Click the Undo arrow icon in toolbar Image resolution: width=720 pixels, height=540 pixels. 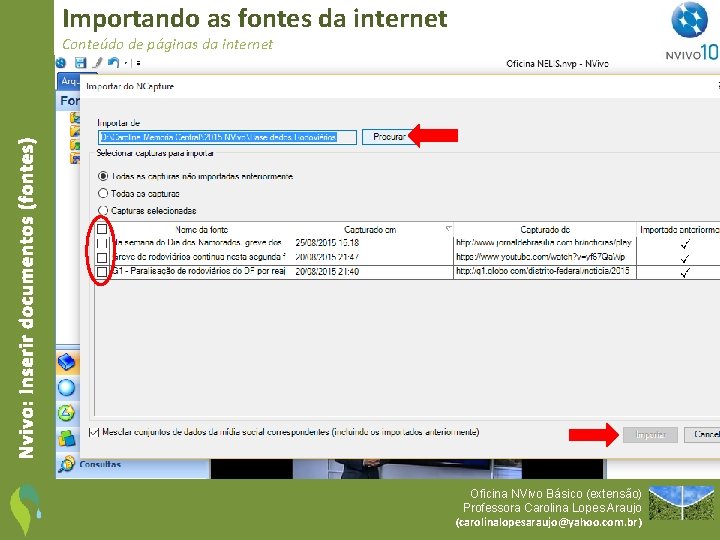(x=113, y=62)
